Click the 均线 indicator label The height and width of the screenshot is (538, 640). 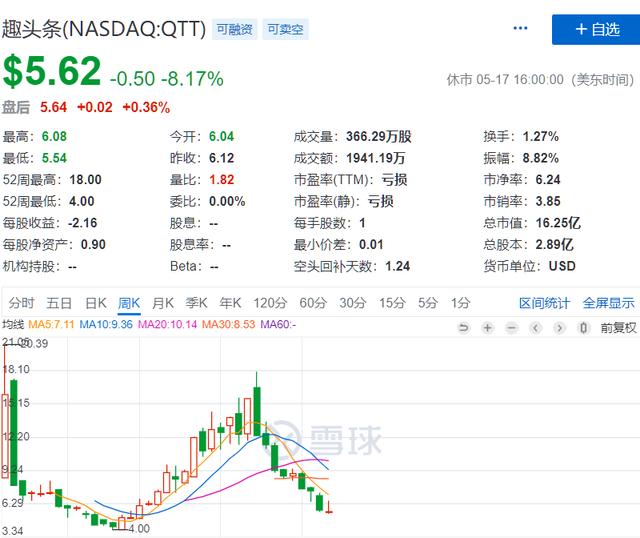click(13, 325)
